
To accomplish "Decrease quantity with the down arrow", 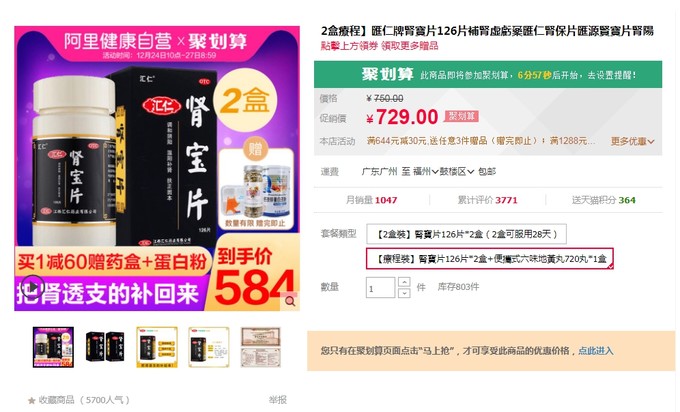I will tap(404, 293).
